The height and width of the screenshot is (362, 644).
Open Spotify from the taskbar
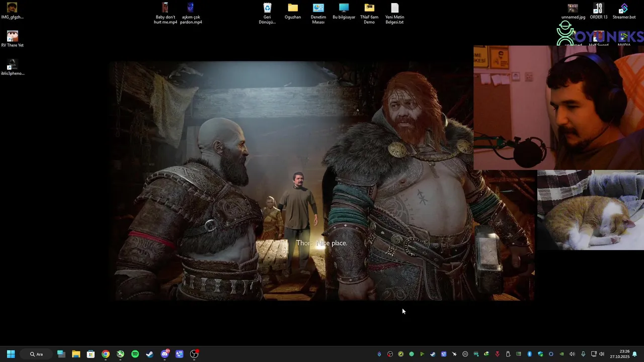pos(135,354)
